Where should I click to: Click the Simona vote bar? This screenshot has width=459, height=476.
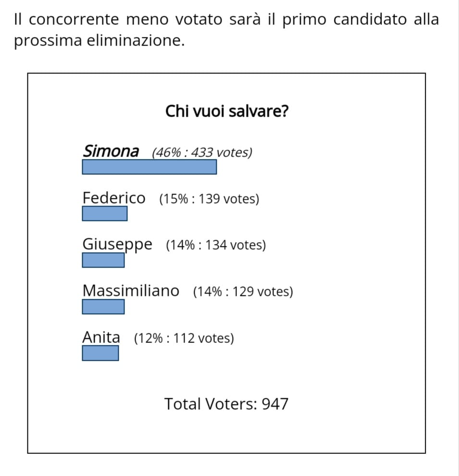(x=149, y=167)
